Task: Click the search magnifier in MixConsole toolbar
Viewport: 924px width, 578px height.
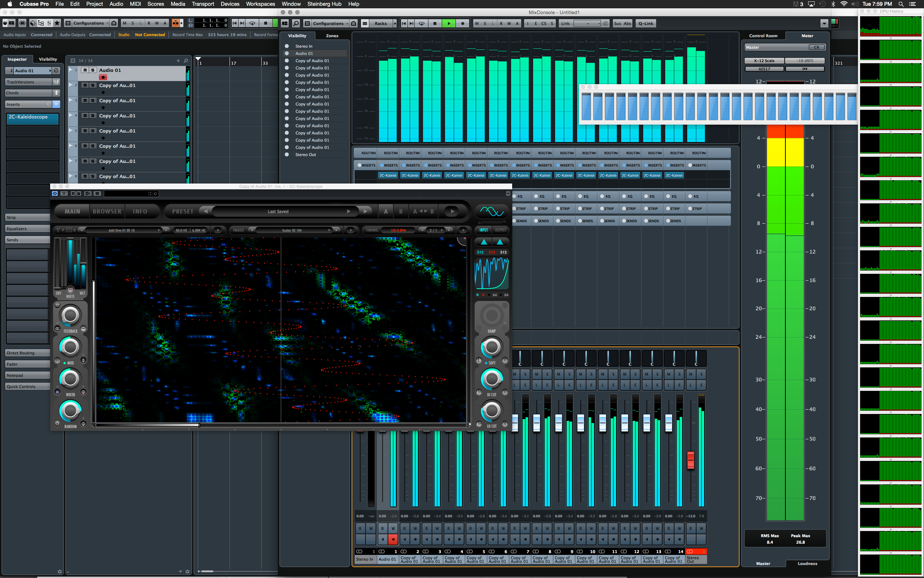Action: coord(296,23)
